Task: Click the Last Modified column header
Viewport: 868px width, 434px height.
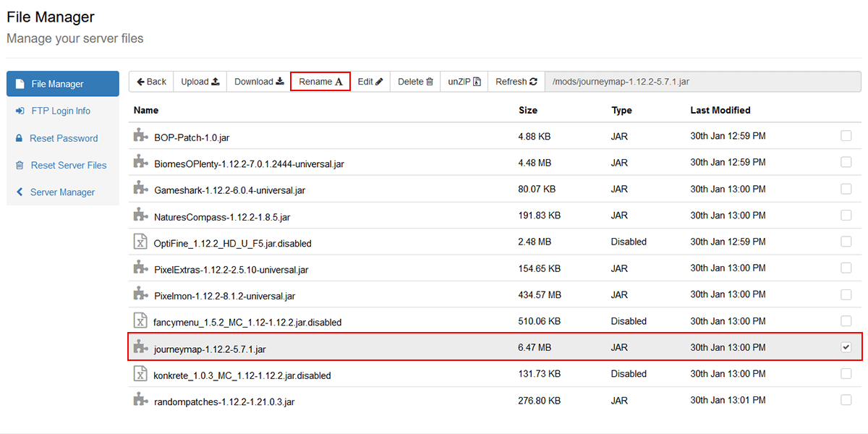Action: tap(720, 111)
